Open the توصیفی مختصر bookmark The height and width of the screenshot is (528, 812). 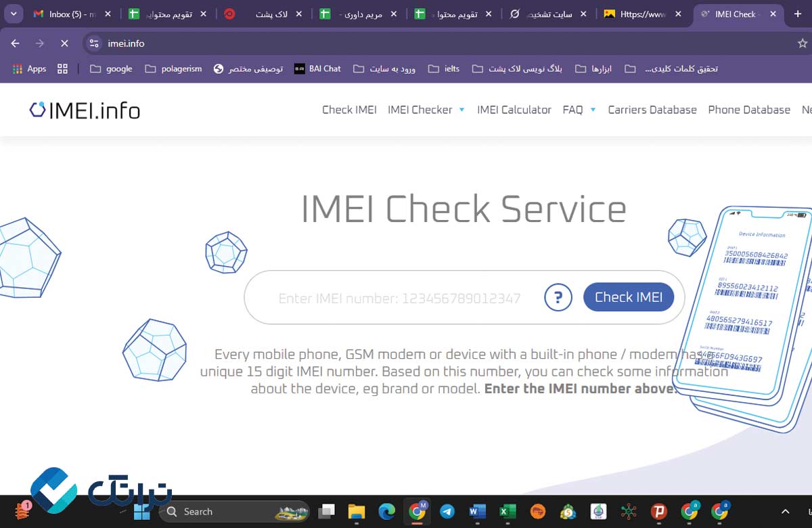coord(248,68)
